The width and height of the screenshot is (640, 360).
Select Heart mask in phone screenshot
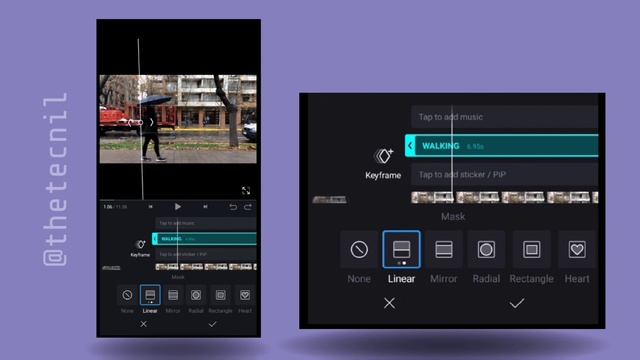pyautogui.click(x=245, y=295)
